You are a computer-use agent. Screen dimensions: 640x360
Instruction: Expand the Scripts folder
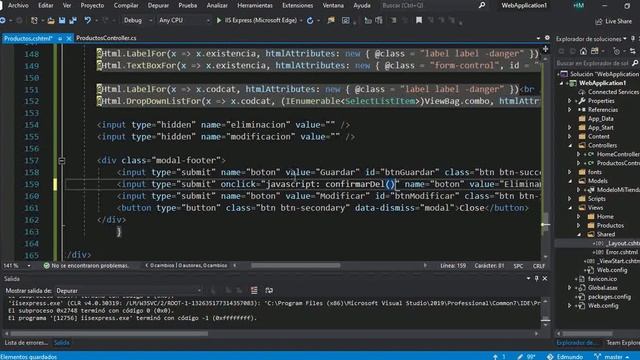570,199
